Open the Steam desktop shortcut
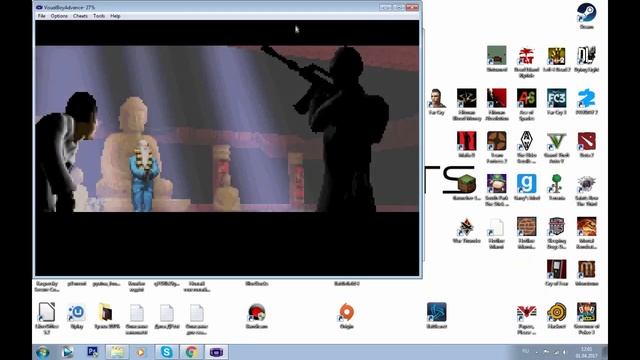The width and height of the screenshot is (640, 360). pyautogui.click(x=587, y=16)
